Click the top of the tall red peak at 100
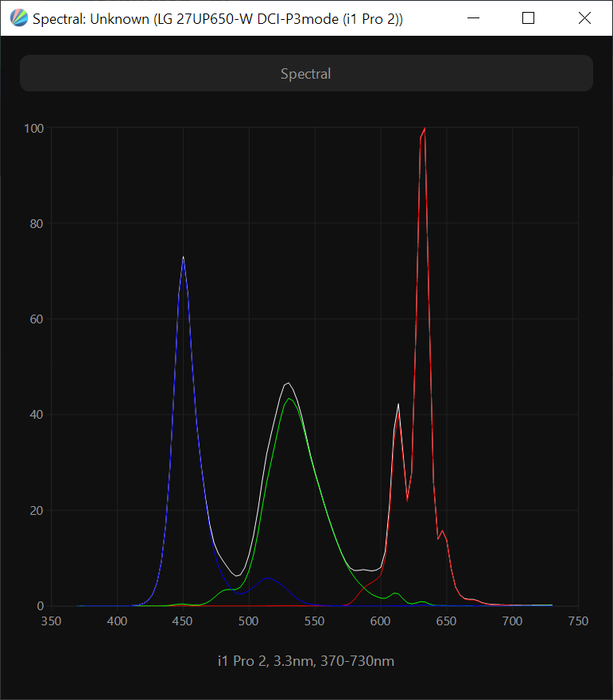 [x=425, y=129]
